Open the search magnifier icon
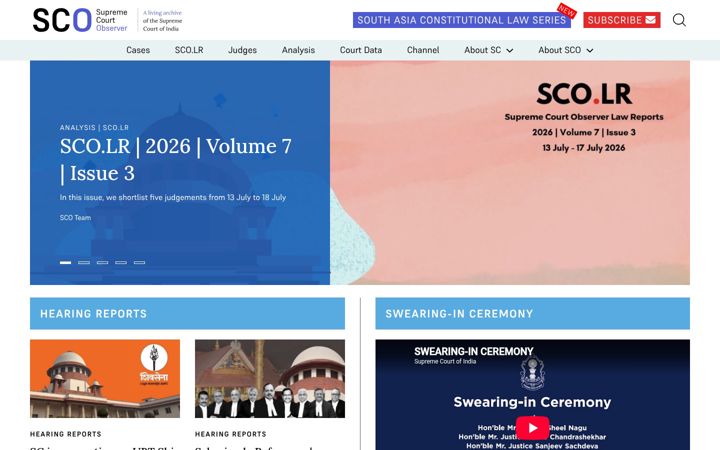This screenshot has height=450, width=720. click(679, 20)
